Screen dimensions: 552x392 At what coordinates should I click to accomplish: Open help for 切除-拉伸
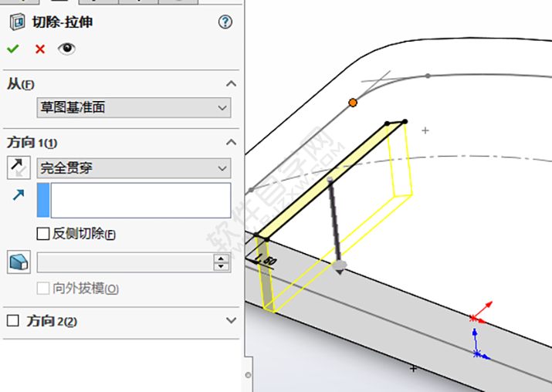pyautogui.click(x=225, y=22)
